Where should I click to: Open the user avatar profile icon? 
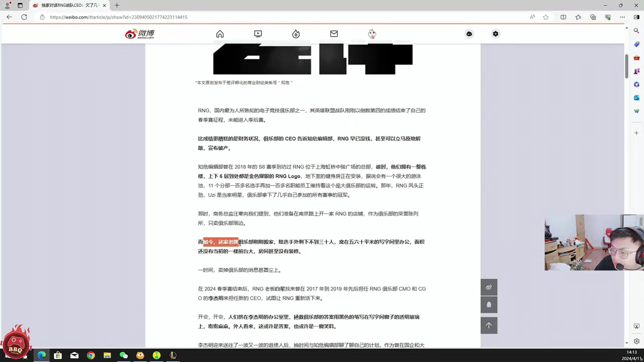pyautogui.click(x=372, y=34)
